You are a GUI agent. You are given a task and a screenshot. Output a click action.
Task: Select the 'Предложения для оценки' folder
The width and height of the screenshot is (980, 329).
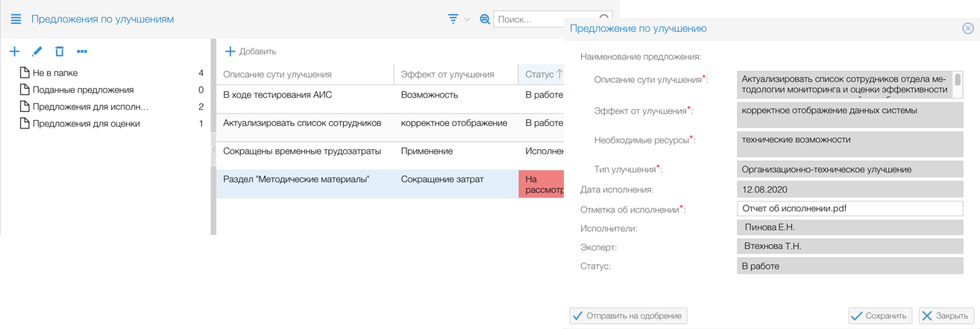point(86,124)
